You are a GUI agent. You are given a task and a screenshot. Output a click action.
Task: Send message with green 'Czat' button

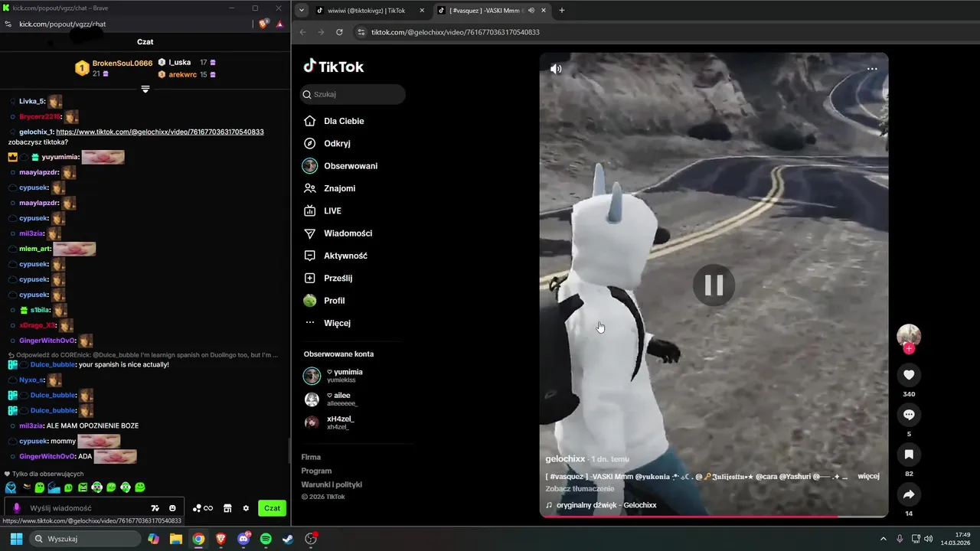272,508
